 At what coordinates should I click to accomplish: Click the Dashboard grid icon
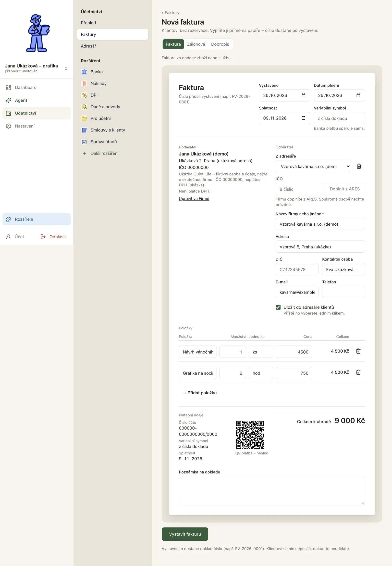(8, 88)
